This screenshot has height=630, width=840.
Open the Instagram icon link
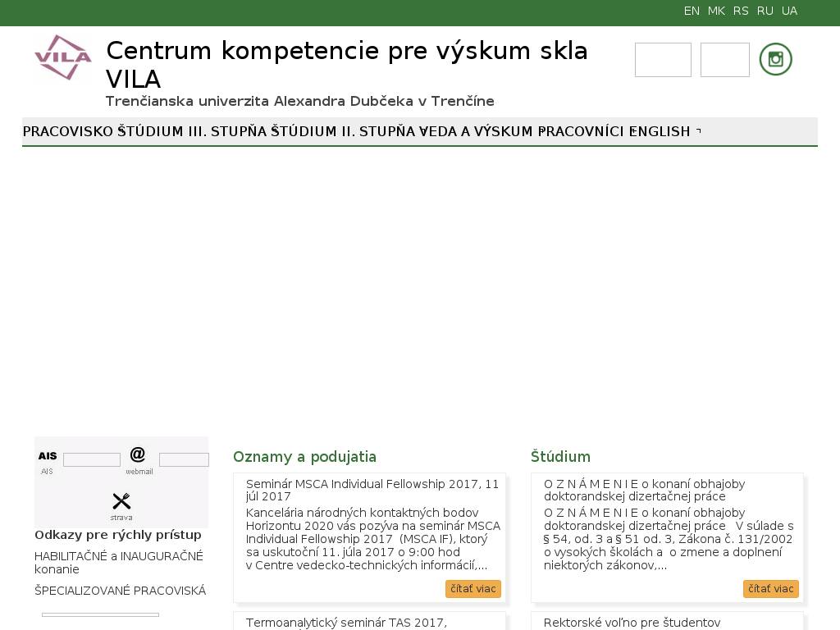775,60
